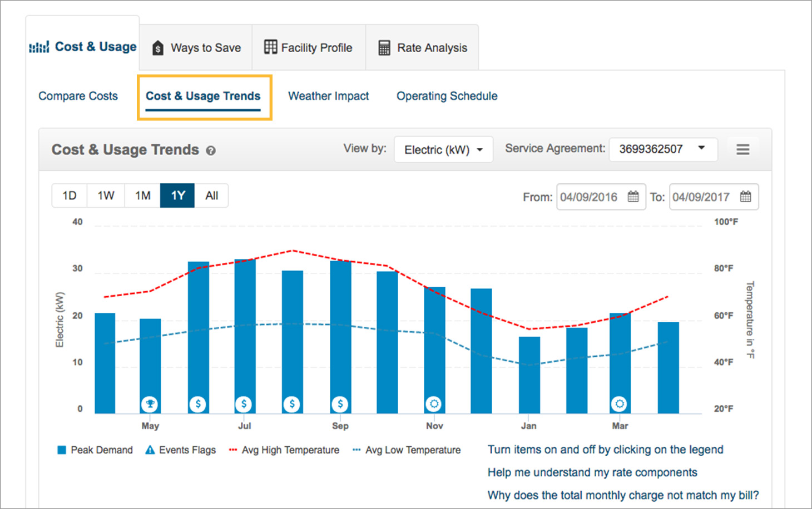Screen dimensions: 812x509
Task: Expand the View by Electric (kW) dropdown
Action: coord(443,150)
